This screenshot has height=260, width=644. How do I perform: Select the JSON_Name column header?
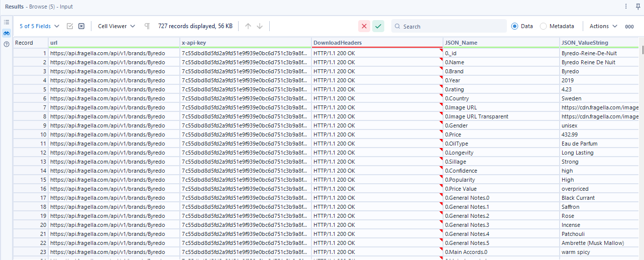[x=501, y=43]
